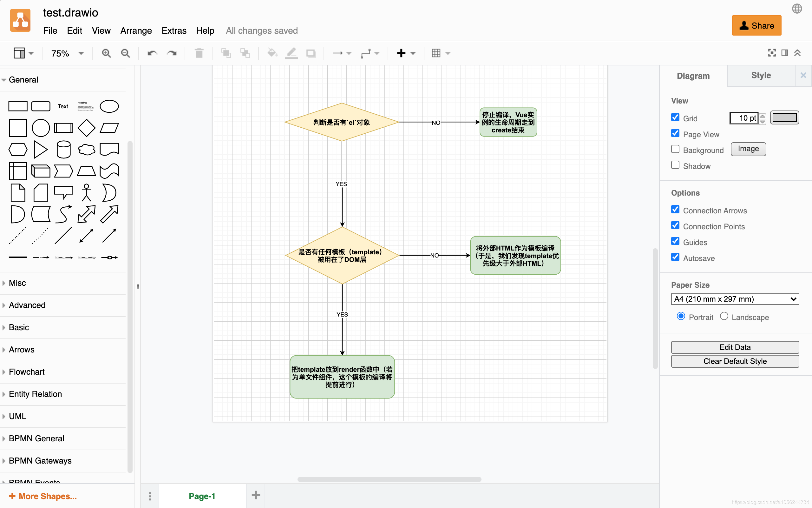Open the Edit menu
This screenshot has width=812, height=508.
click(x=74, y=30)
